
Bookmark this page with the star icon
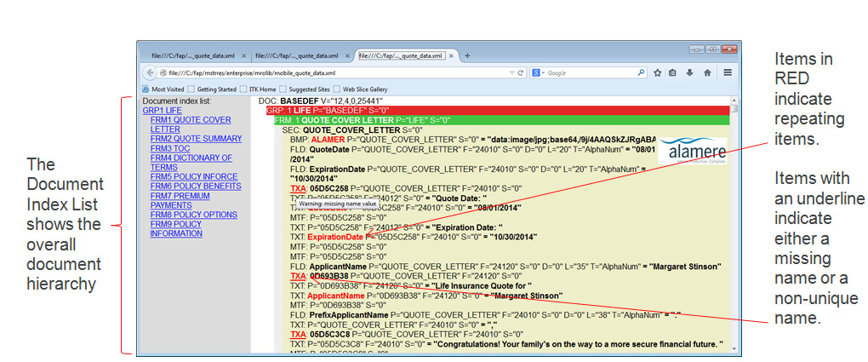[x=657, y=72]
